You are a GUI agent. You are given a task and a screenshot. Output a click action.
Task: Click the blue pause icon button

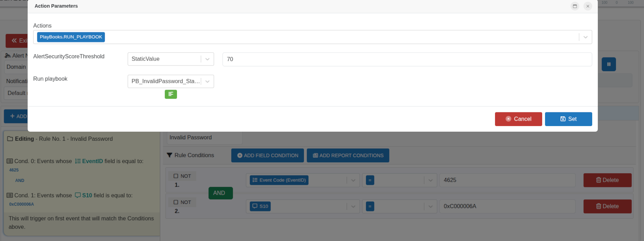coord(608,64)
